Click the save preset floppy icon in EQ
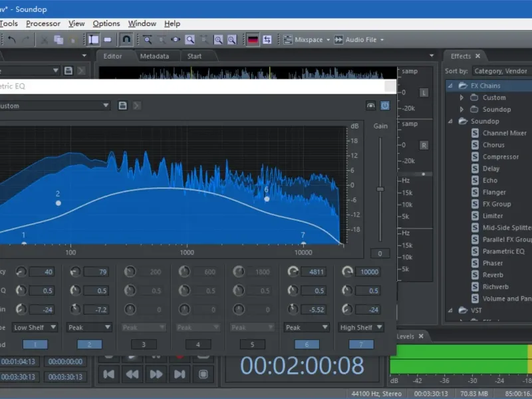The width and height of the screenshot is (532, 399). click(122, 106)
